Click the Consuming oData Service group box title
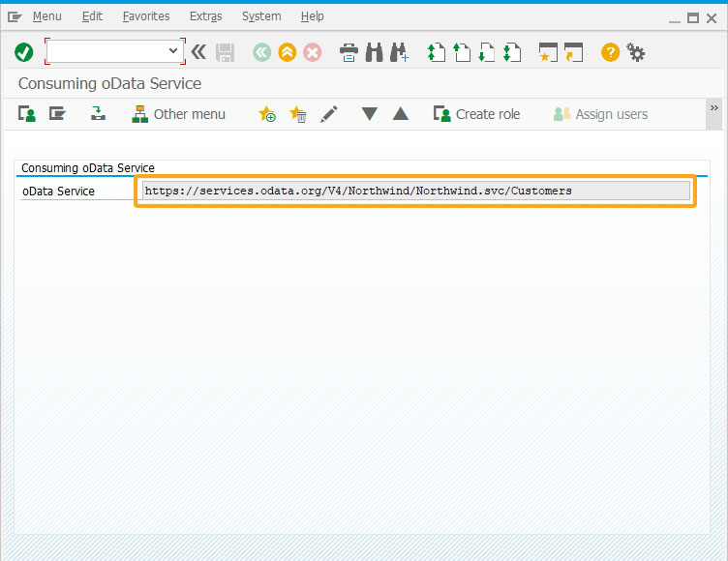The height and width of the screenshot is (561, 728). 88,168
